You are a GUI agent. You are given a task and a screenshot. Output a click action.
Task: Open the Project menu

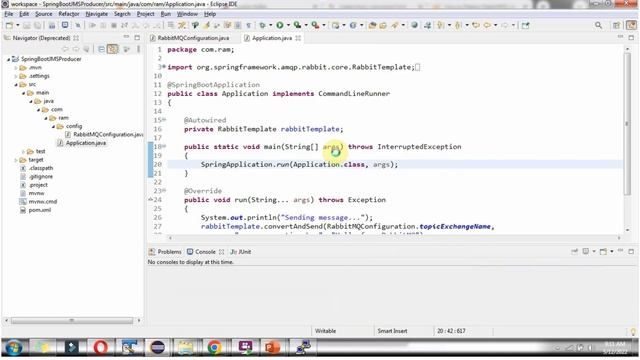pos(145,14)
